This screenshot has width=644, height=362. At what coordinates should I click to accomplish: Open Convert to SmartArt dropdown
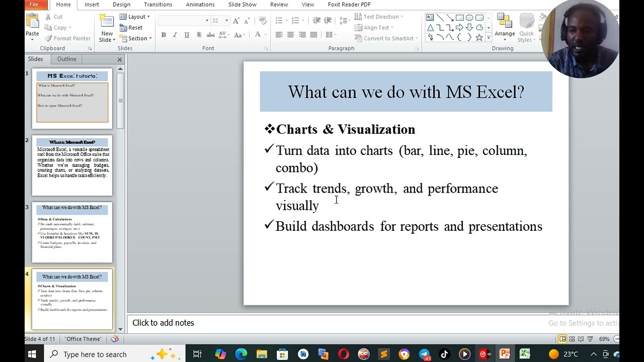click(x=386, y=38)
